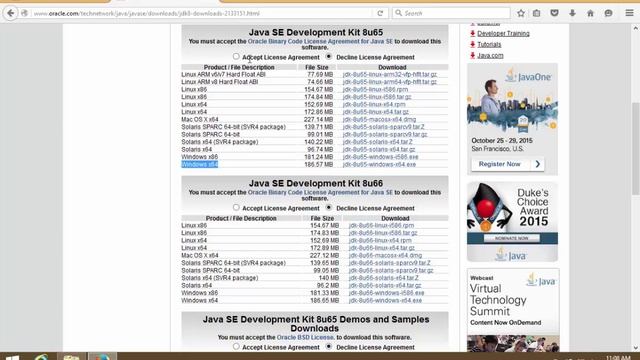Accept License Agreement for Demos and Samples
The height and width of the screenshot is (360, 640).
tap(236, 347)
